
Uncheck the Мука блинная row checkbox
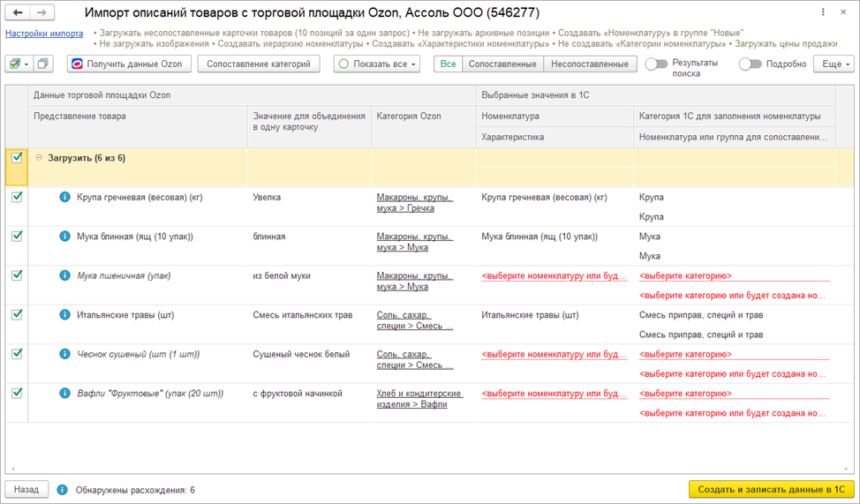(x=17, y=237)
